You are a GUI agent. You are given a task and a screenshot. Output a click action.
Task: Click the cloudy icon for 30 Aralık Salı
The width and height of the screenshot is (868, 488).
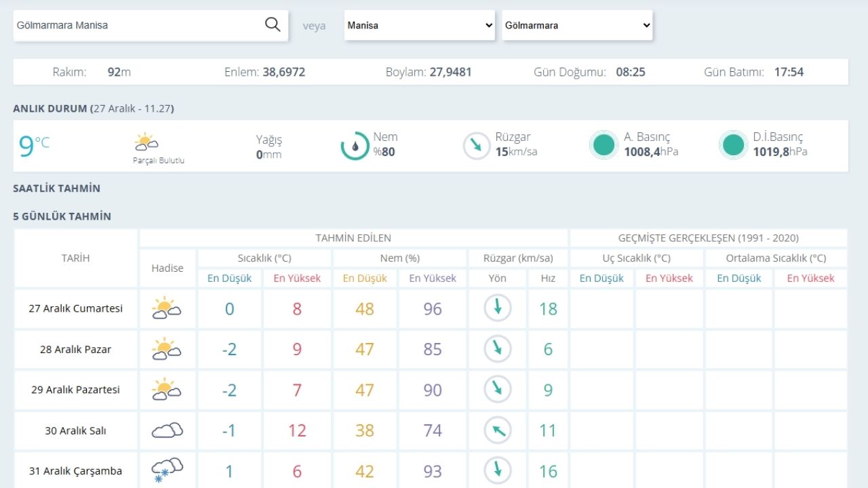coord(167,430)
